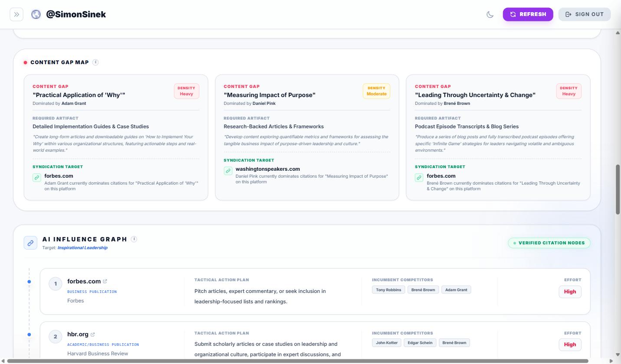Click the High effort badge on the hbr.org row
The image size is (621, 364).
570,344
